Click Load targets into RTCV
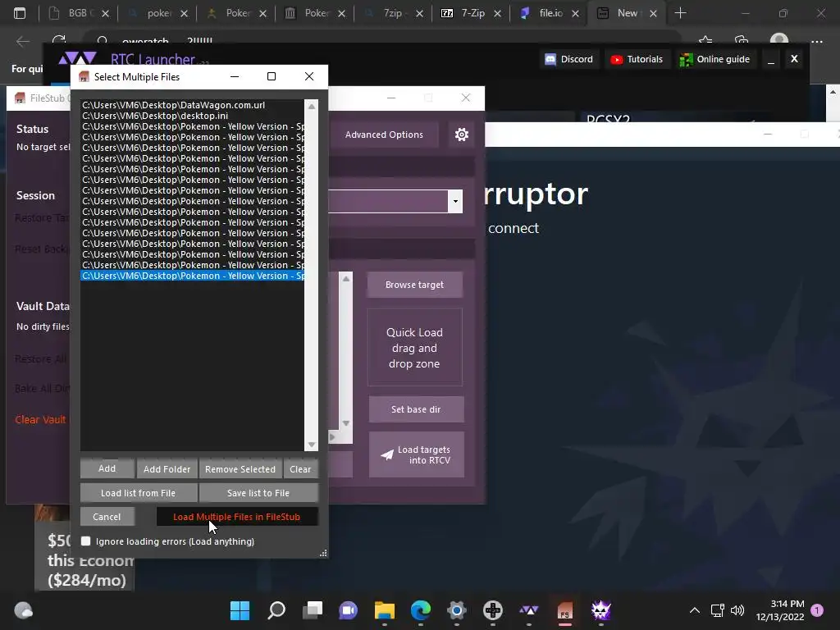The width and height of the screenshot is (840, 630). click(x=416, y=454)
